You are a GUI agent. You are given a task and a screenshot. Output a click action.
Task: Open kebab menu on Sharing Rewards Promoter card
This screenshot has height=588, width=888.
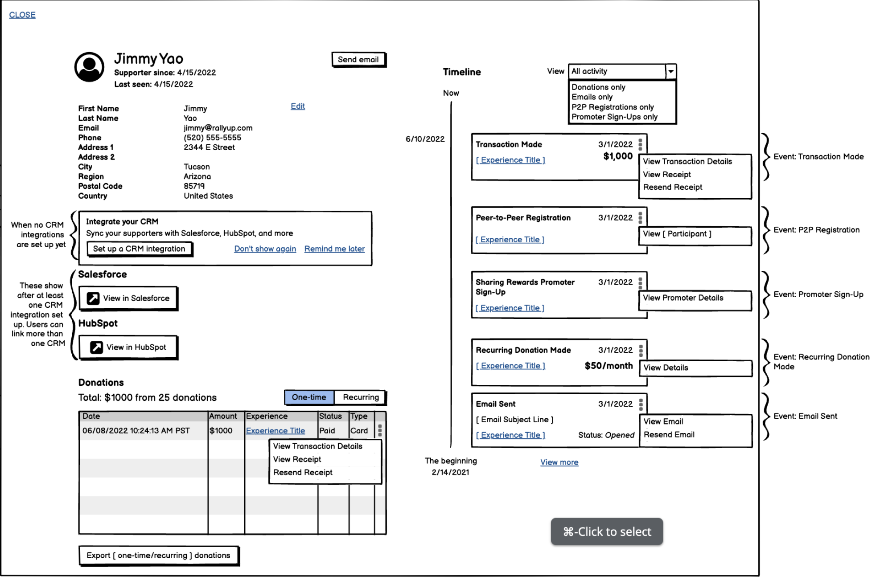[x=640, y=282]
